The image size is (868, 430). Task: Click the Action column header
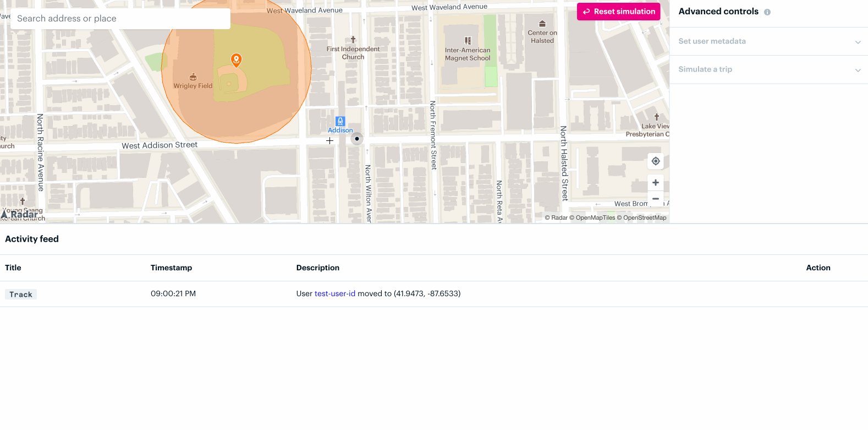click(x=818, y=268)
